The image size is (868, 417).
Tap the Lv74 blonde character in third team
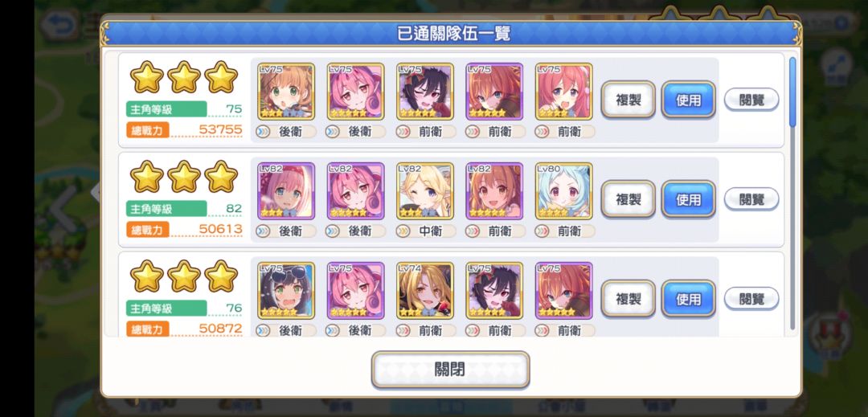tap(425, 291)
